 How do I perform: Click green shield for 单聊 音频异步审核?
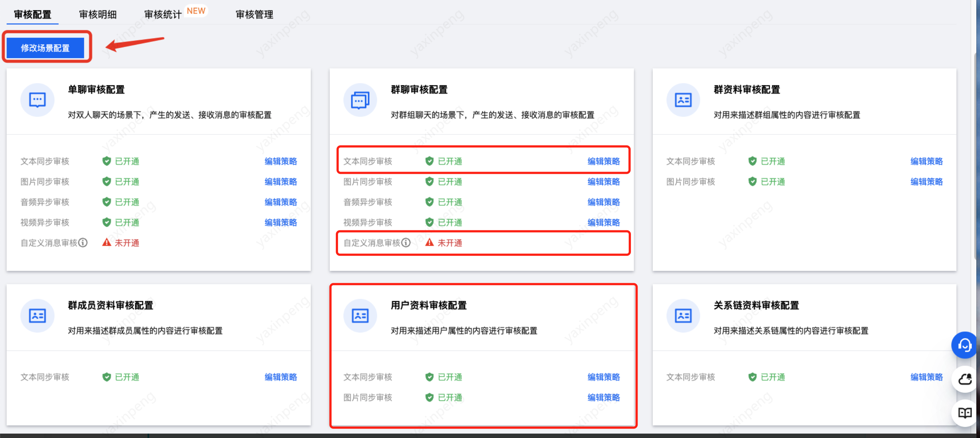tap(106, 202)
